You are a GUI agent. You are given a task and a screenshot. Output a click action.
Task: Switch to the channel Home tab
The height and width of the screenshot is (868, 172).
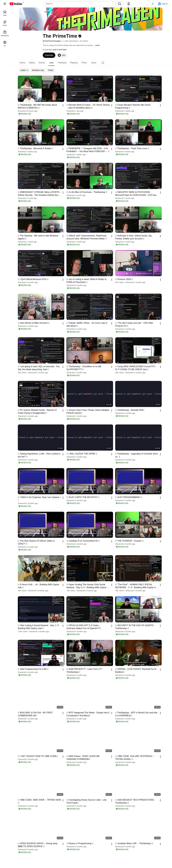pos(22,63)
